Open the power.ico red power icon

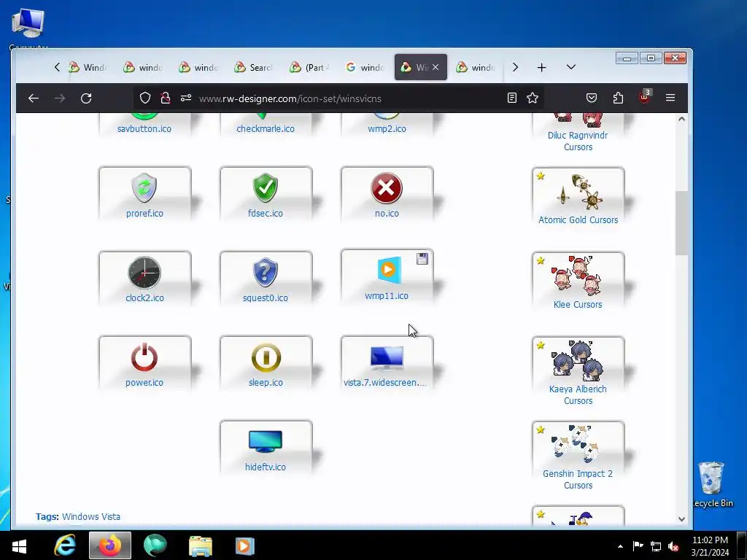coord(144,357)
